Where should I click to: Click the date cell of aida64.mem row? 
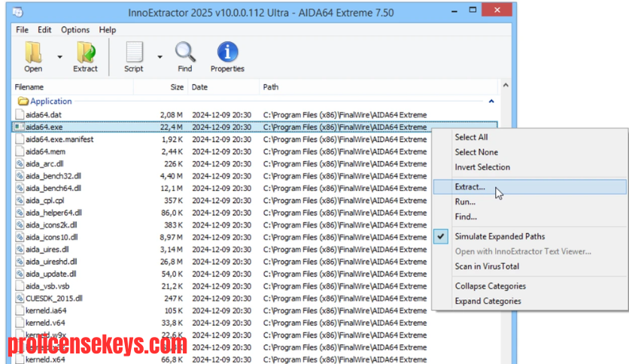[221, 151]
